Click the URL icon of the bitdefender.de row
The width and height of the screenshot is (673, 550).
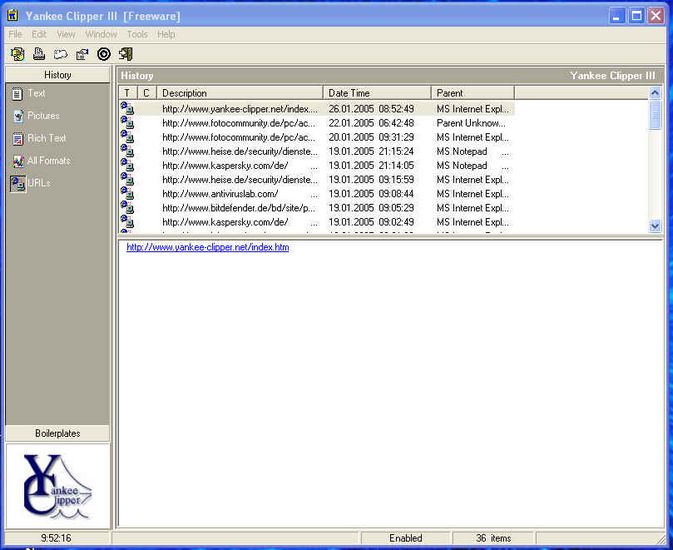127,207
